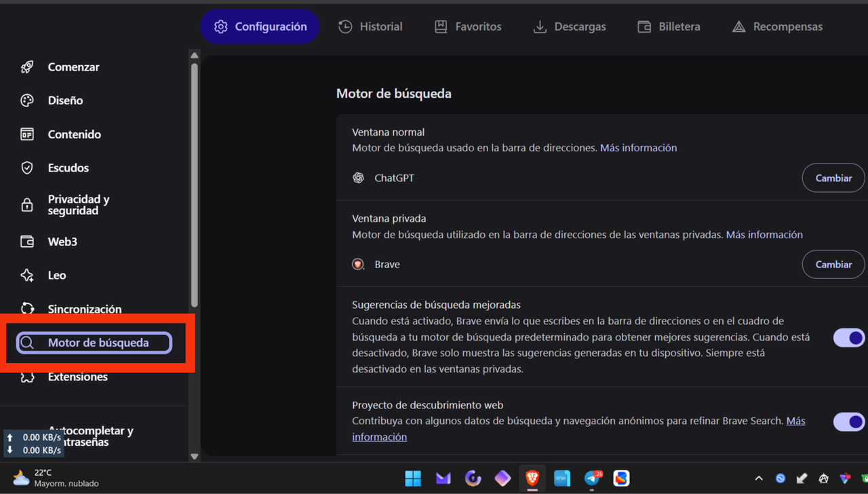This screenshot has width=868, height=494.
Task: Click the Escudos shield icon
Action: coord(27,168)
